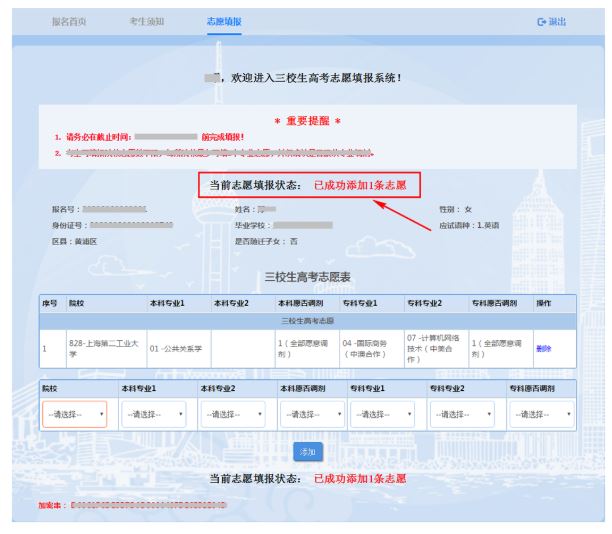
Task: Open the 本科专业2 dropdown
Action: [233, 414]
